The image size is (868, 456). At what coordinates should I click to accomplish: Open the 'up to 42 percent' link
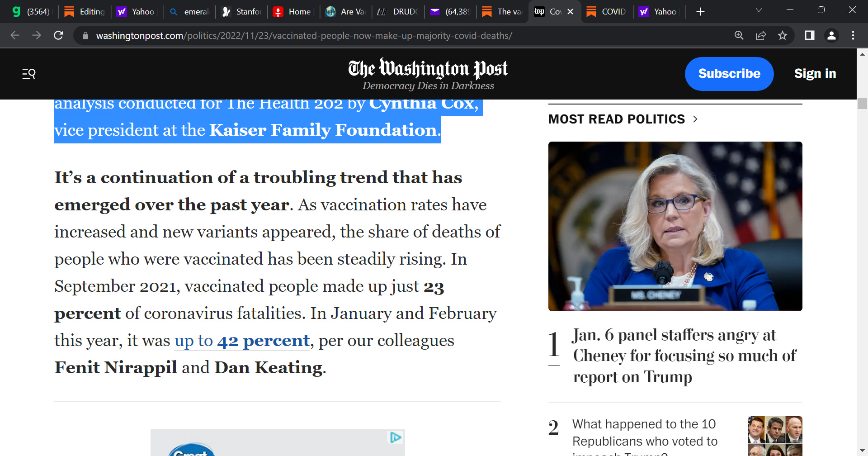[242, 341]
